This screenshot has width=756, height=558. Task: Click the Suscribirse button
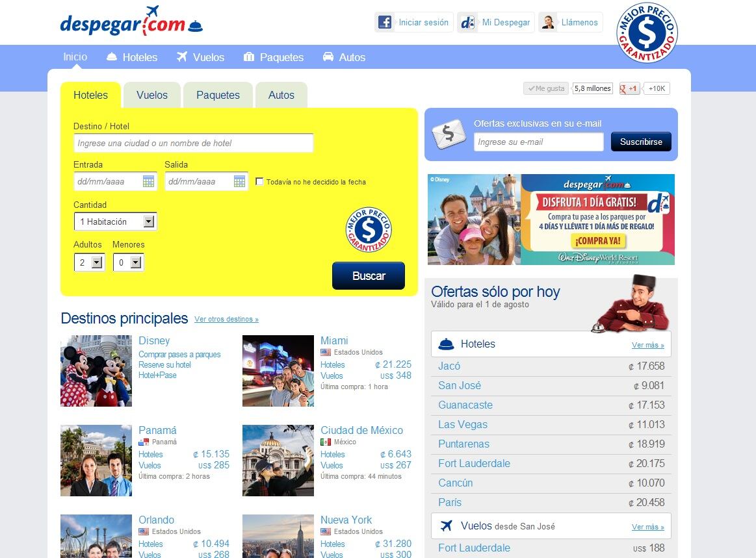pos(640,142)
